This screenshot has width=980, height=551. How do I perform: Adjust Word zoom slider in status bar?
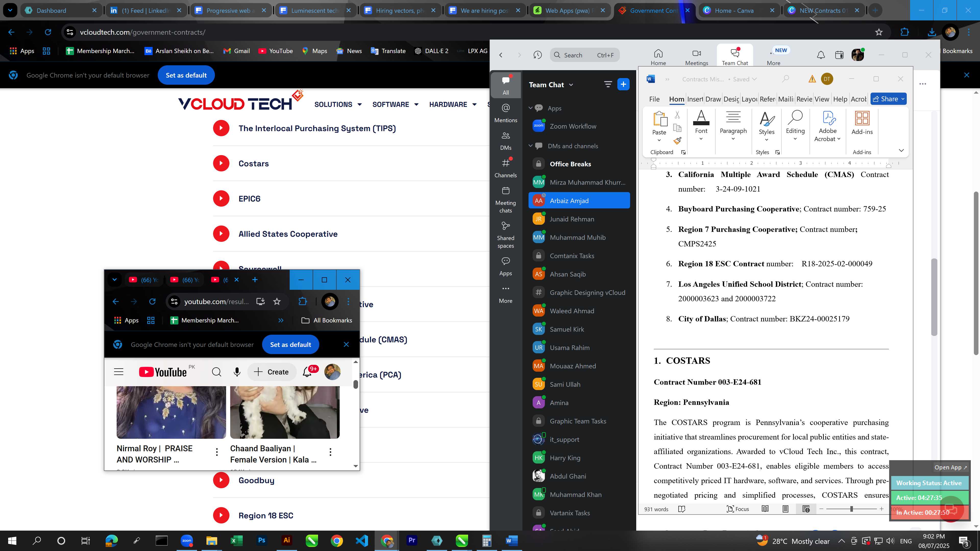pyautogui.click(x=851, y=509)
